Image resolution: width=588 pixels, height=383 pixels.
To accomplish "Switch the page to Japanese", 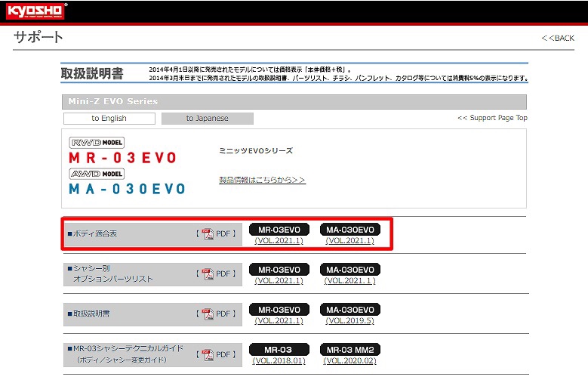I will [x=208, y=118].
